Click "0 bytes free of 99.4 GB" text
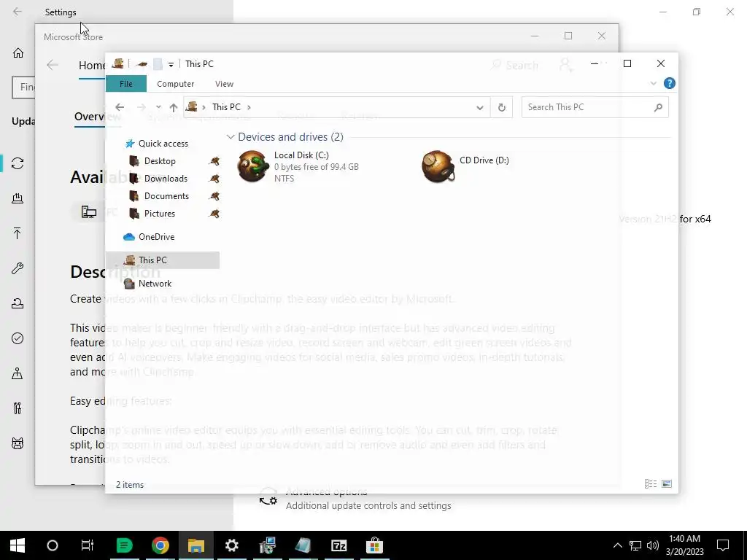747x560 pixels. click(x=317, y=167)
